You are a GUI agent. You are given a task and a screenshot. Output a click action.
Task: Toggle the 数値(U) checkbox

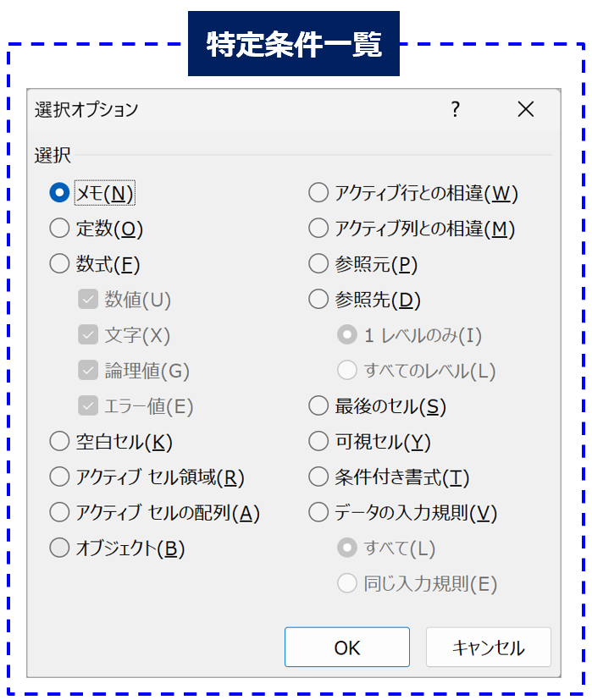click(88, 300)
